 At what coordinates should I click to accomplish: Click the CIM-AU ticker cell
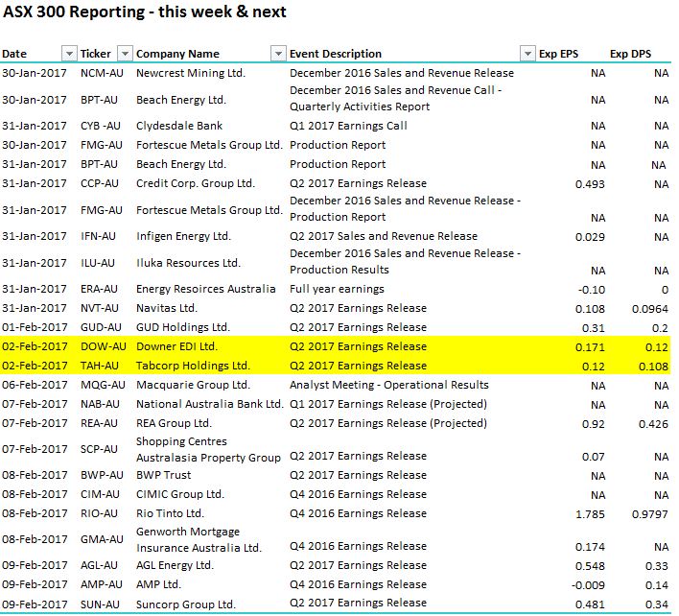100,494
